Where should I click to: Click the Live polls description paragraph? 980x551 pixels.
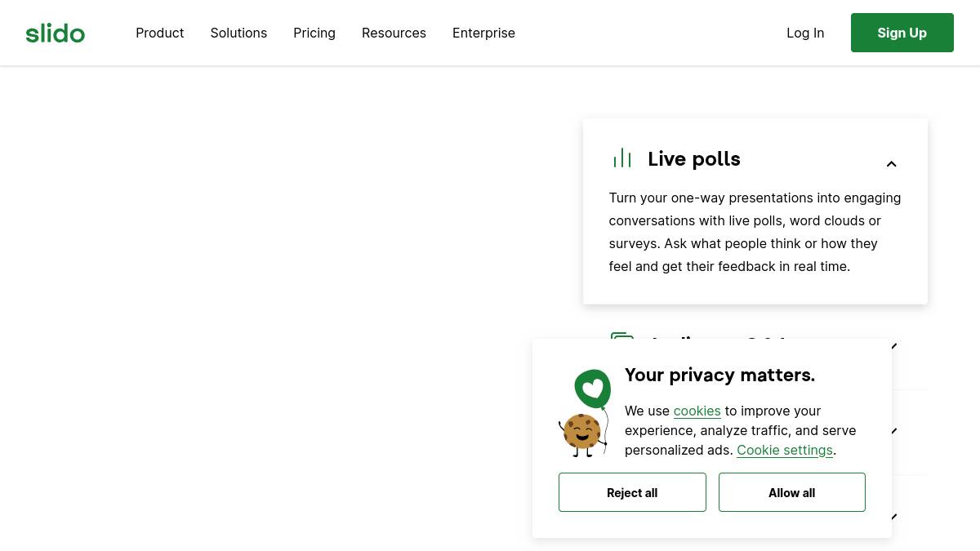tap(755, 232)
